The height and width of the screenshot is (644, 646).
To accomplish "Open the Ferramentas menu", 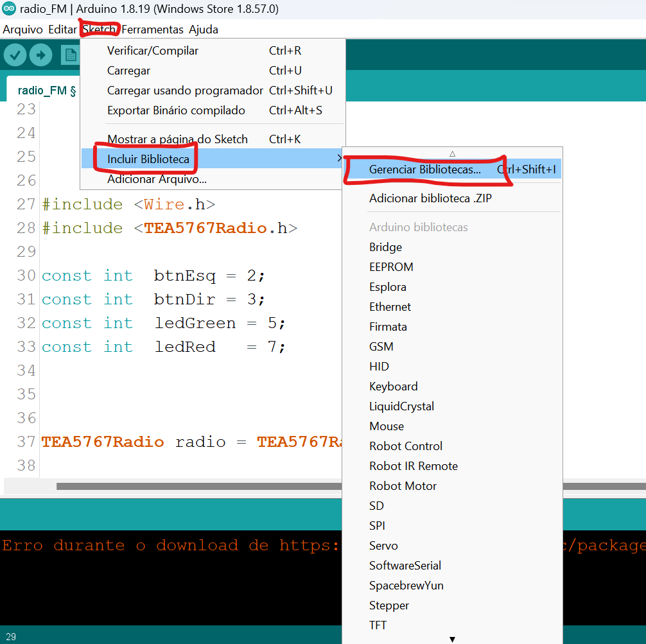I will pos(152,30).
